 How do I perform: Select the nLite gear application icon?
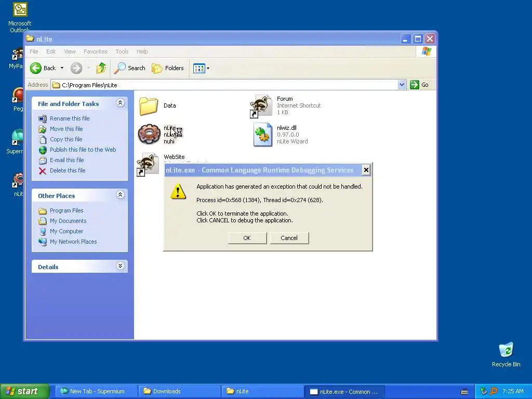point(149,135)
